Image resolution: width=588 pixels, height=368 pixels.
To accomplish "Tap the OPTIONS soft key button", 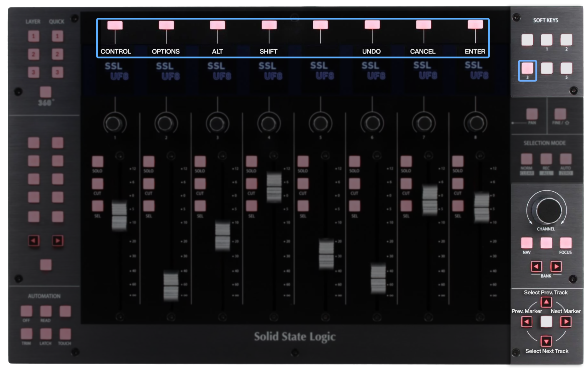I will coord(166,25).
